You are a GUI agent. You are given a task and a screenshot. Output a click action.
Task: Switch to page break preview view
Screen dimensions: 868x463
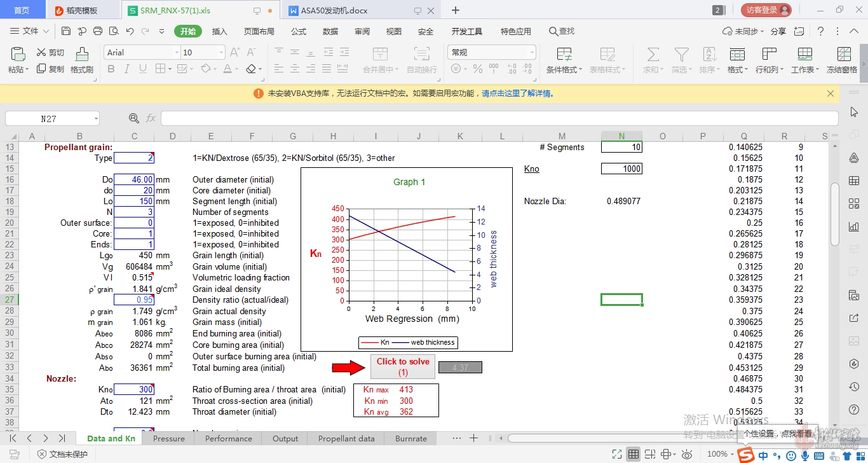(x=650, y=454)
